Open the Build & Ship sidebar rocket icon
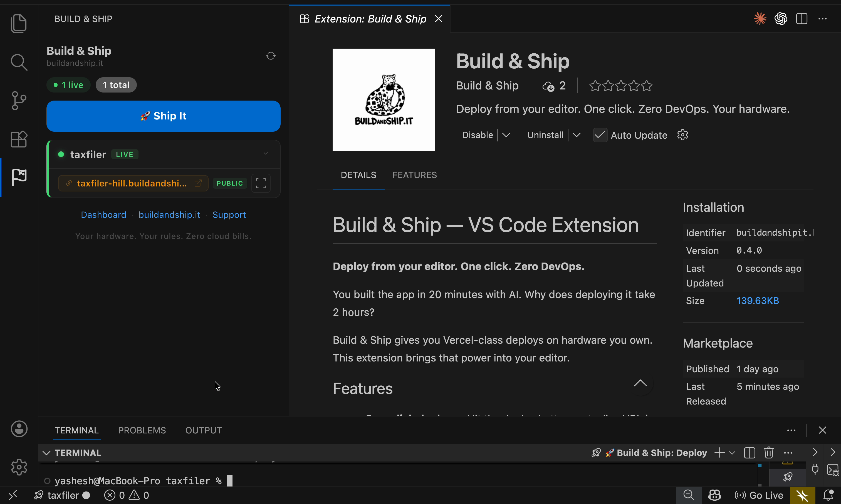The height and width of the screenshot is (504, 841). (19, 177)
